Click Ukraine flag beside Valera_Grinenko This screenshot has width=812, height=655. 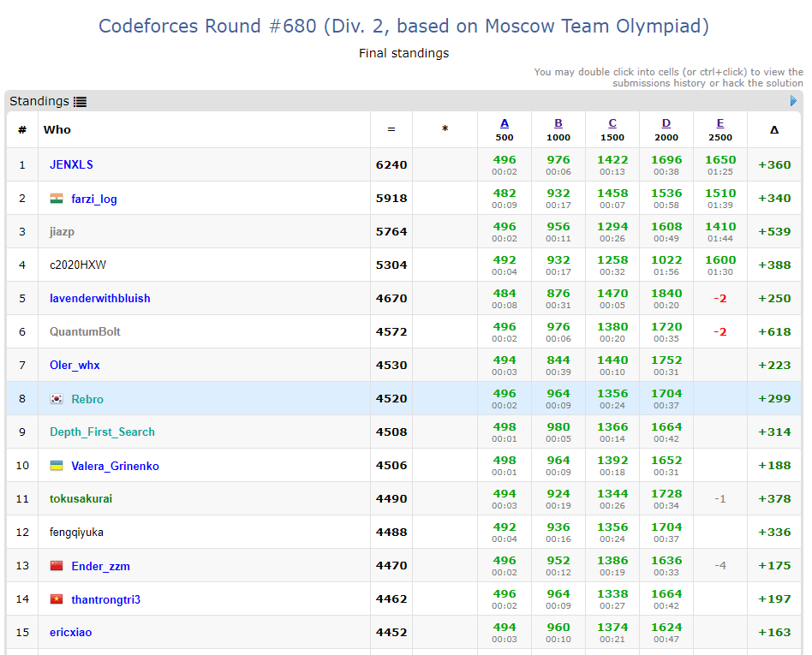pos(57,466)
